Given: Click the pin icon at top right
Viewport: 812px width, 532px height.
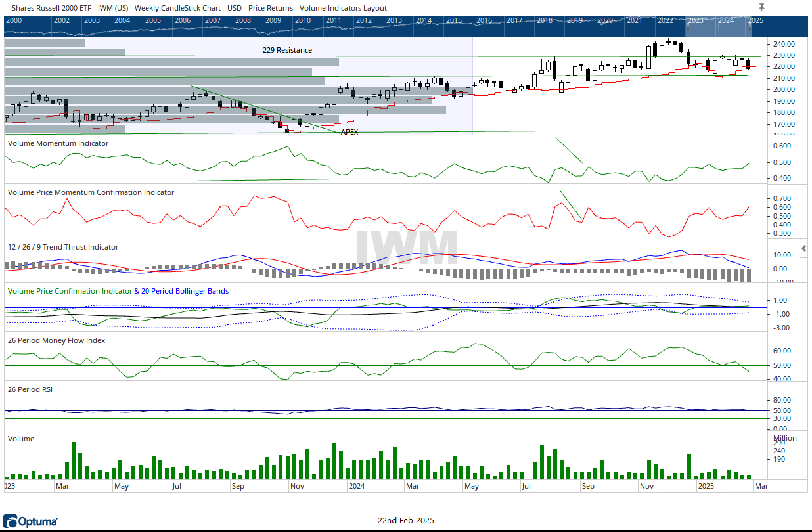Looking at the screenshot, I should pos(761,7).
